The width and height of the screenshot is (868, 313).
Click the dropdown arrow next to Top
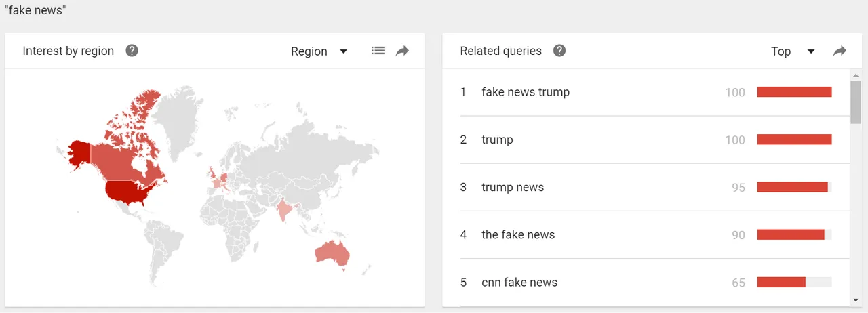(x=811, y=51)
